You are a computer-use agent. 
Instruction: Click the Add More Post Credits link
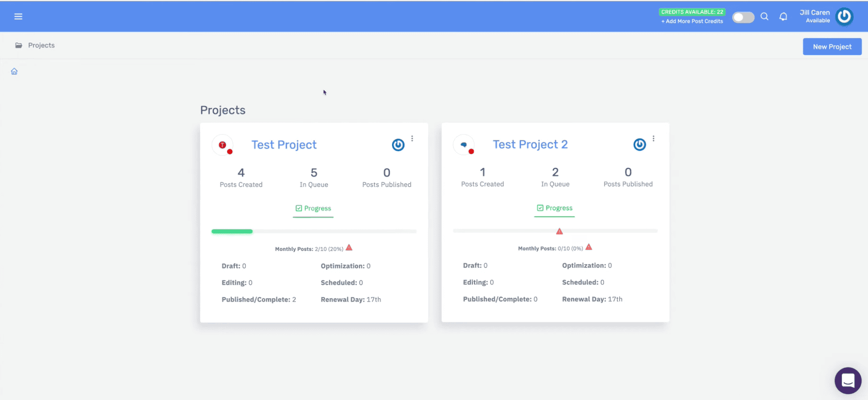692,21
